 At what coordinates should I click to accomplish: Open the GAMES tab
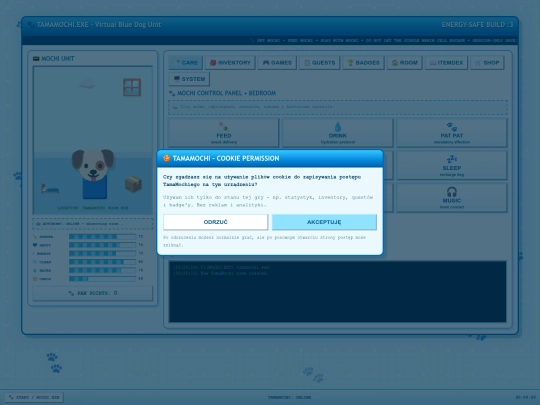click(277, 63)
